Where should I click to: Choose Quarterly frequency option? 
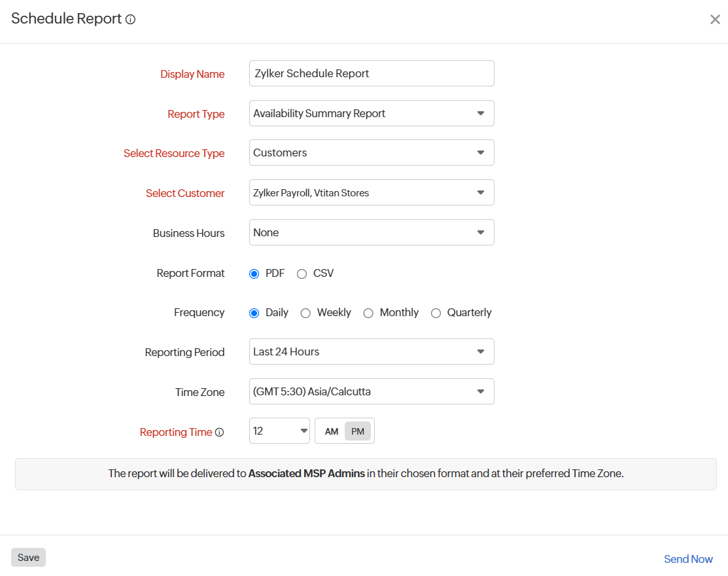tap(436, 314)
